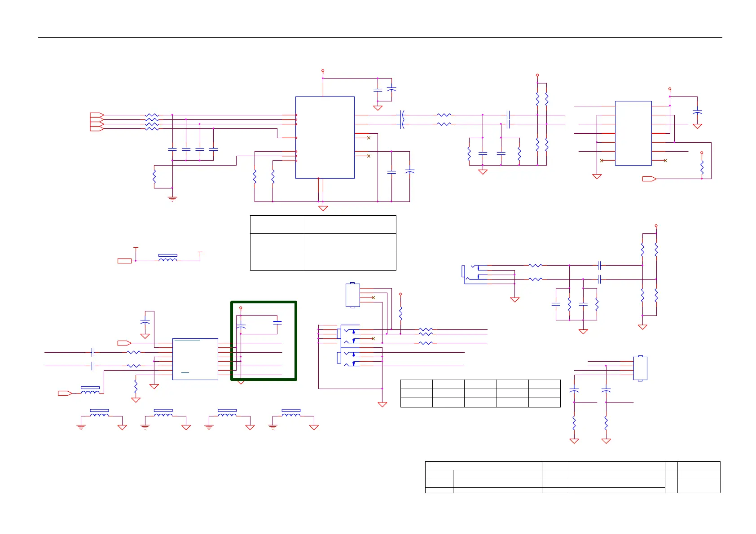Select the dual curved coupling capacitor at the large IC output

[x=402, y=119]
